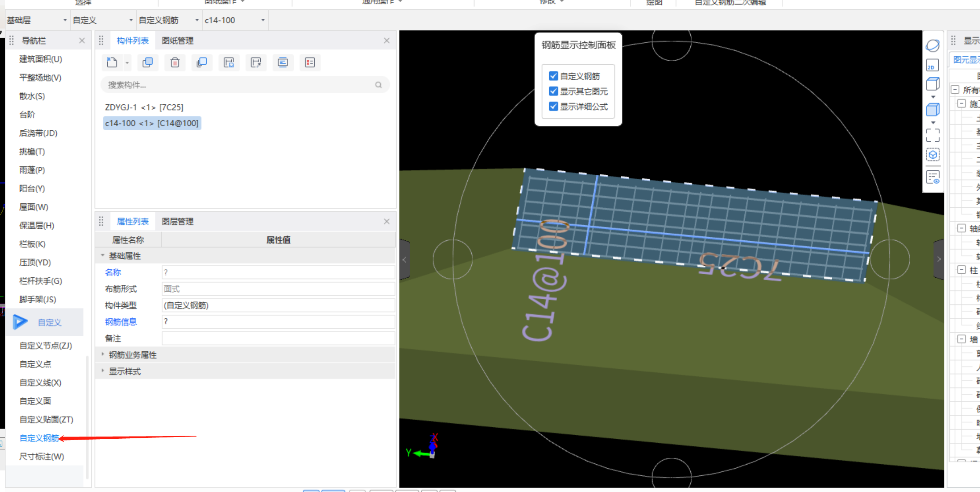Click the blue list display icon
980x492 pixels.
[283, 62]
